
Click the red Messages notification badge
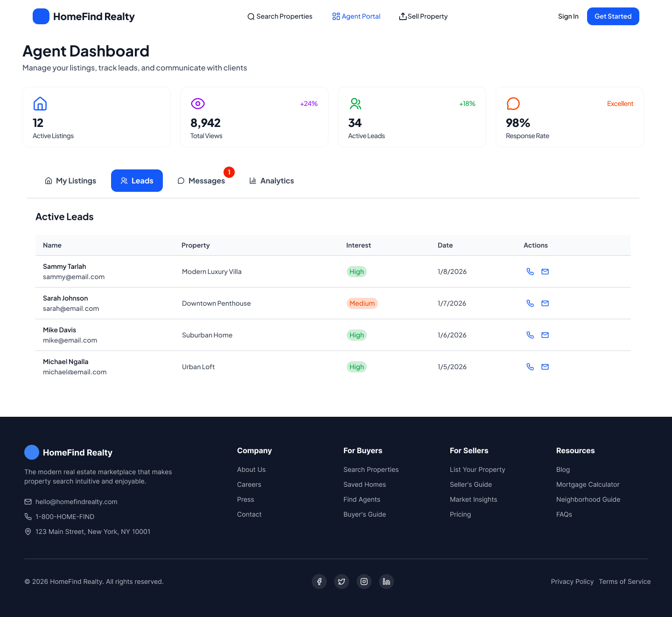coord(229,172)
